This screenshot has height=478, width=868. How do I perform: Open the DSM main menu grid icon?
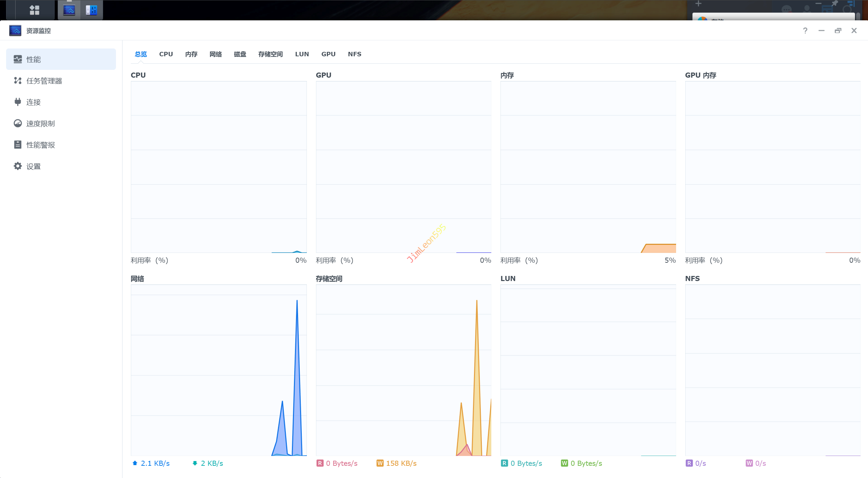(x=34, y=10)
